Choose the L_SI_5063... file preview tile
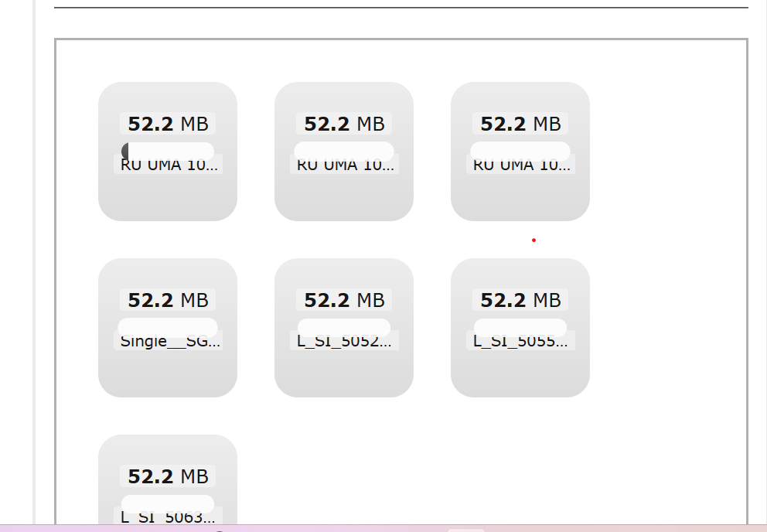The height and width of the screenshot is (532, 767). click(x=168, y=479)
